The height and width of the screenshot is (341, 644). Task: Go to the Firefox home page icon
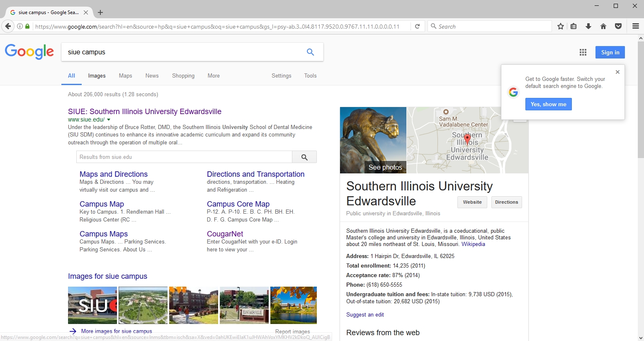point(603,27)
